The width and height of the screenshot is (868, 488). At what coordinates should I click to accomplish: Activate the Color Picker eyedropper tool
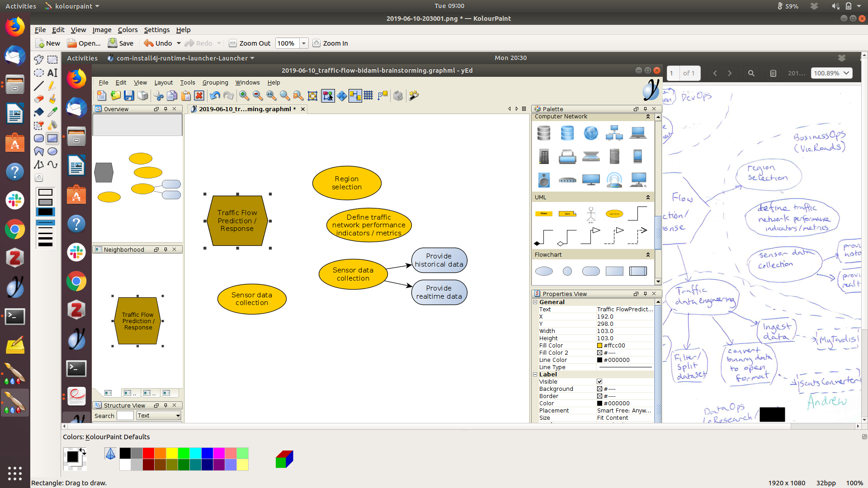(x=52, y=112)
